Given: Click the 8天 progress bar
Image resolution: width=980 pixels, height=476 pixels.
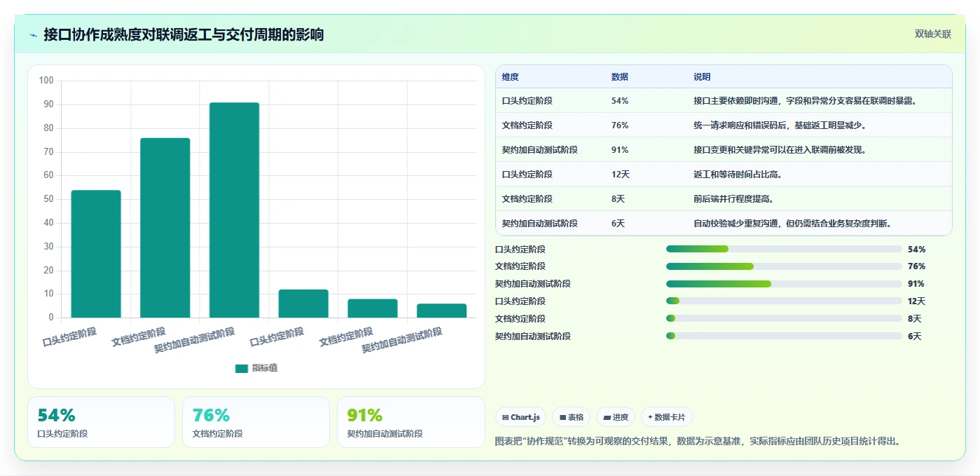Looking at the screenshot, I should (x=784, y=318).
